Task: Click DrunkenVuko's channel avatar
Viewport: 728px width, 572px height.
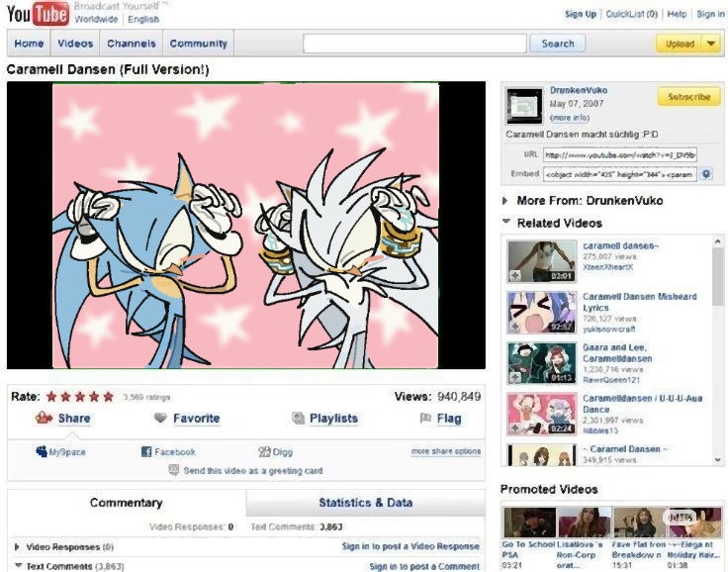Action: coord(524,106)
